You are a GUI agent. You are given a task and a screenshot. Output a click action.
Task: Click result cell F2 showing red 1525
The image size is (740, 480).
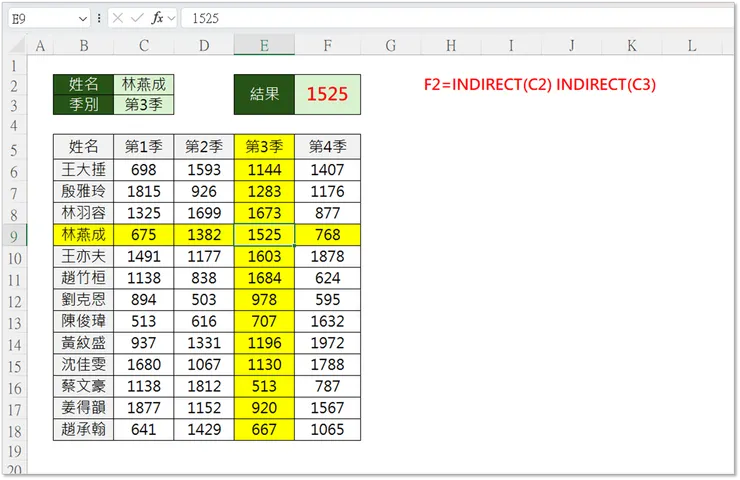[x=328, y=94]
